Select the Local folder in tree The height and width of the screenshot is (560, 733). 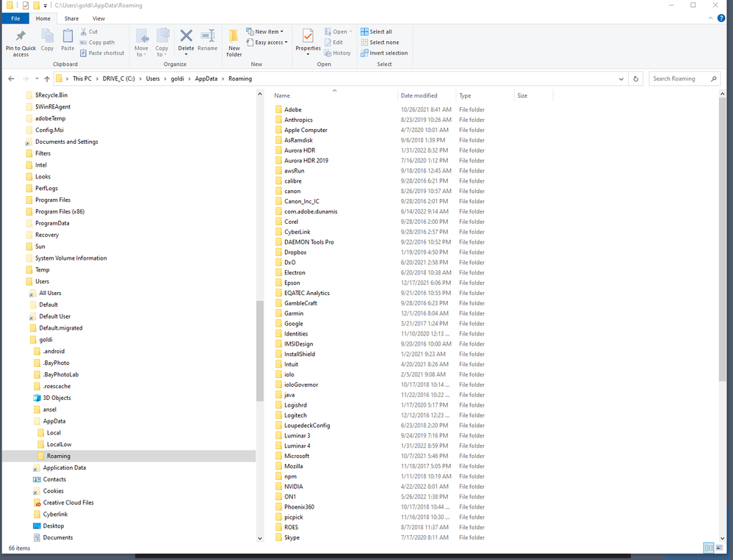pyautogui.click(x=54, y=432)
